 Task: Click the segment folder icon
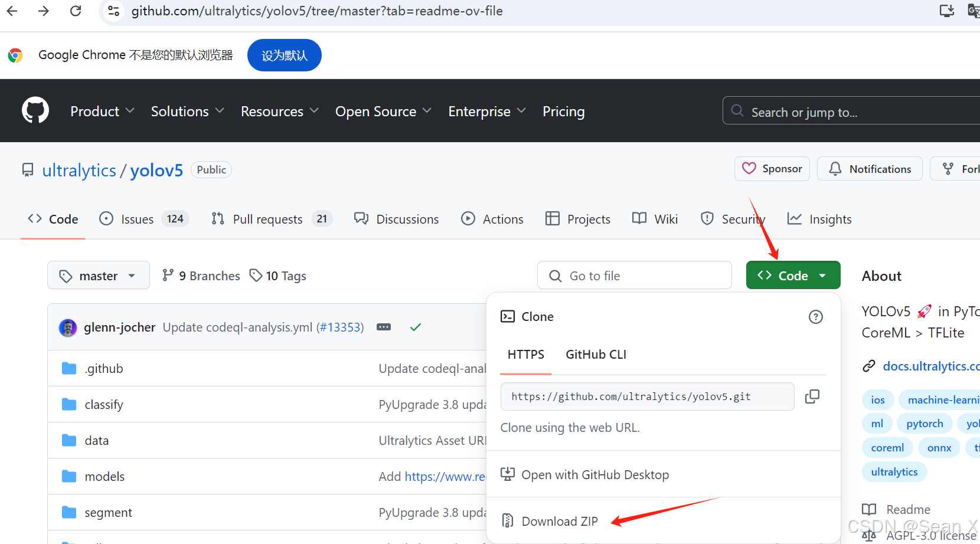[x=69, y=513]
